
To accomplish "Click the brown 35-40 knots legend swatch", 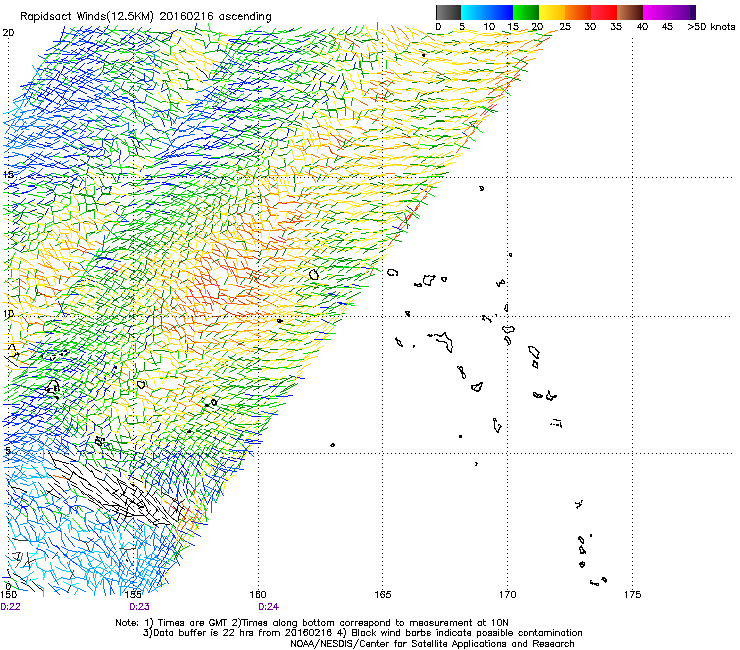I will click(630, 12).
